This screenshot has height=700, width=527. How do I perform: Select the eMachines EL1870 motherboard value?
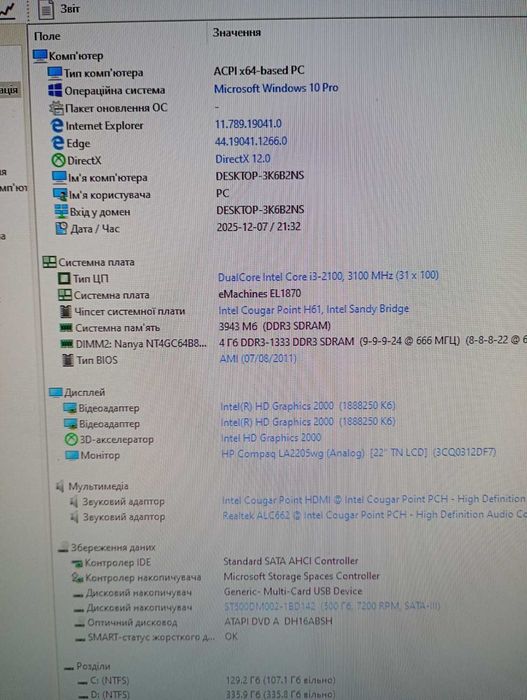(x=259, y=293)
